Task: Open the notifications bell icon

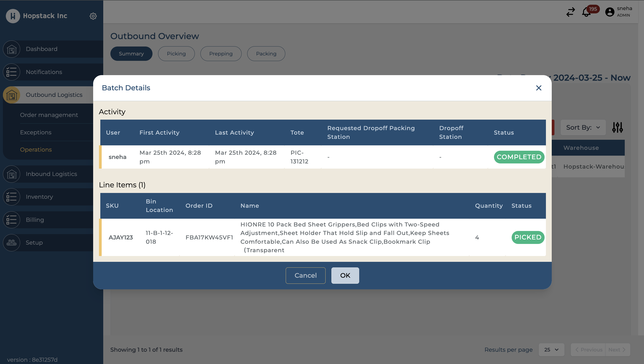Action: pos(586,12)
